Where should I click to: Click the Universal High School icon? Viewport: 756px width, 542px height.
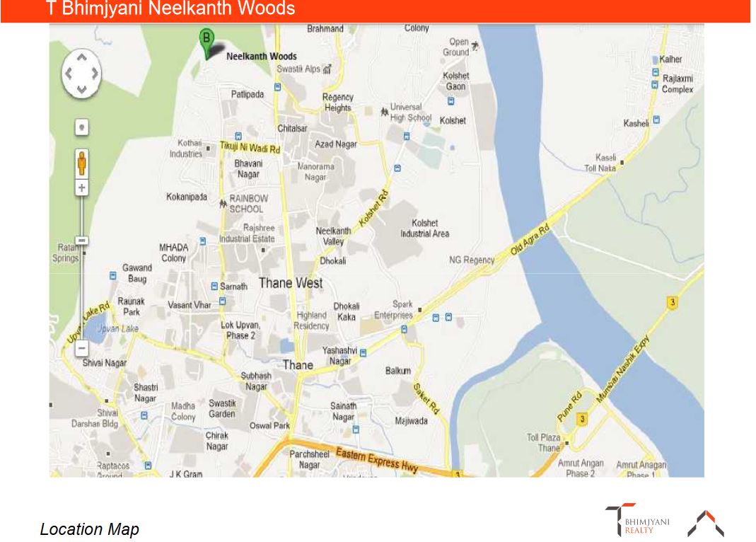[385, 111]
